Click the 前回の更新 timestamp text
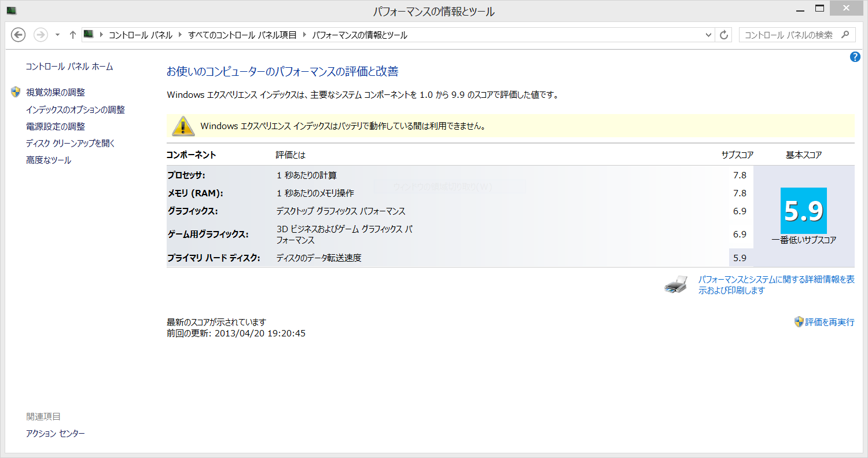 click(x=236, y=334)
